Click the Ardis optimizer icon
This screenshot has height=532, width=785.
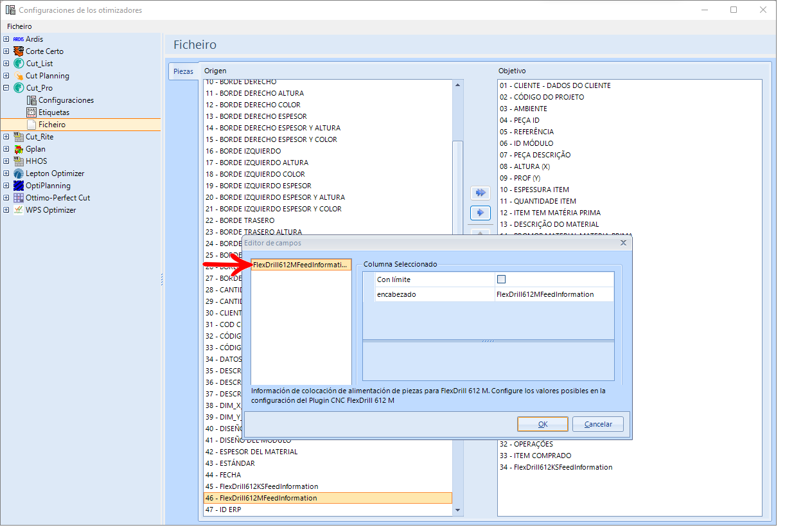tap(18, 39)
